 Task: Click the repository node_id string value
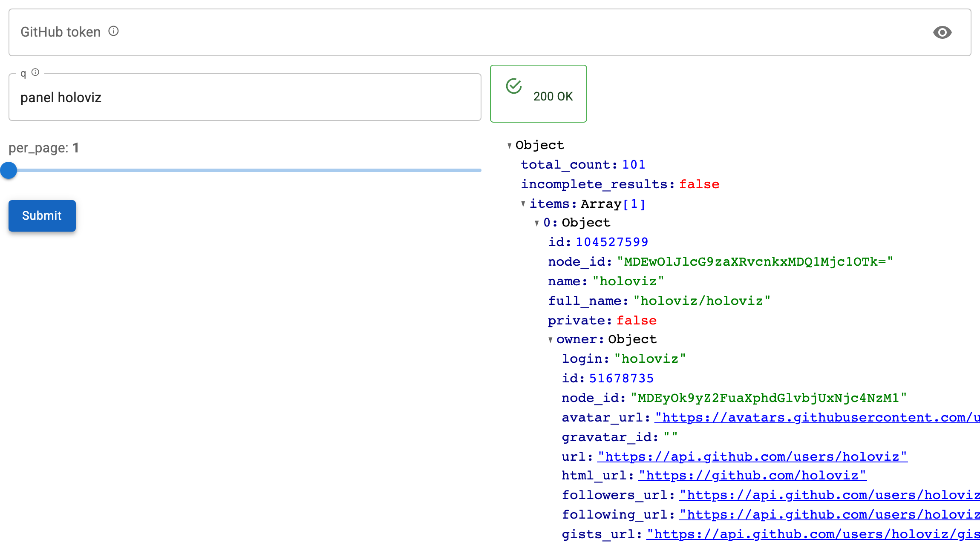(755, 262)
